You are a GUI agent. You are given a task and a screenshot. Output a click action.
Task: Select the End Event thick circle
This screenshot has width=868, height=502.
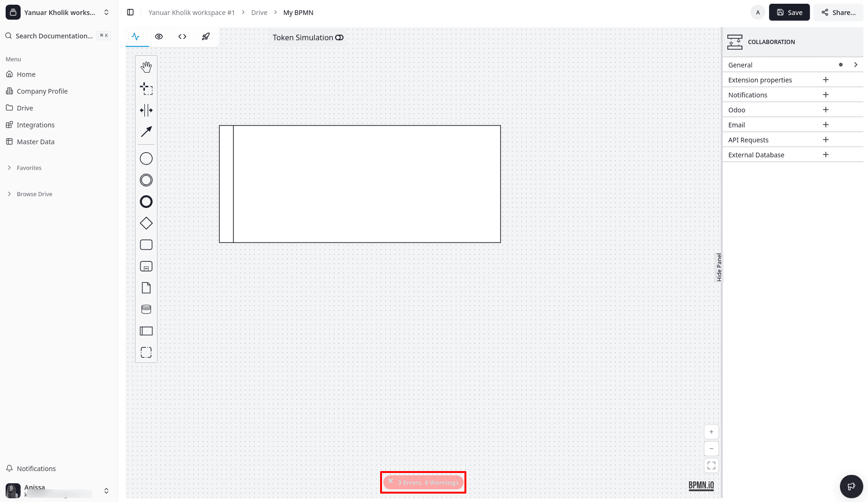point(146,202)
